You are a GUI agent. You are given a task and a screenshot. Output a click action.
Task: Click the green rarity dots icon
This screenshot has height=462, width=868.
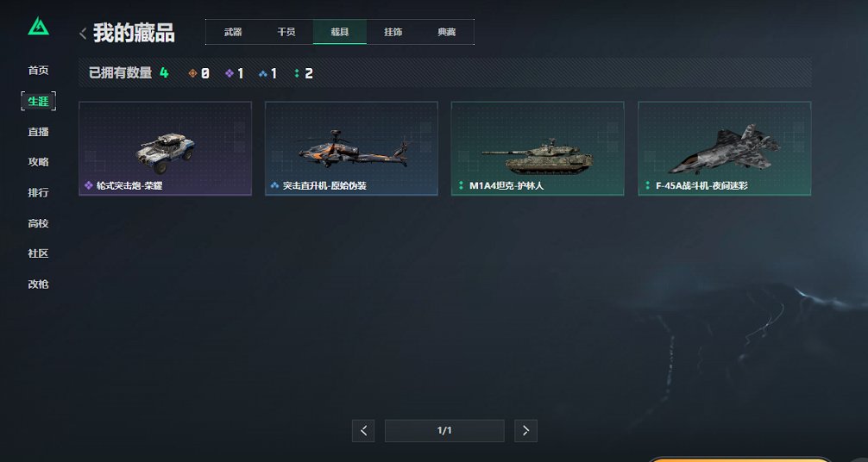click(297, 73)
